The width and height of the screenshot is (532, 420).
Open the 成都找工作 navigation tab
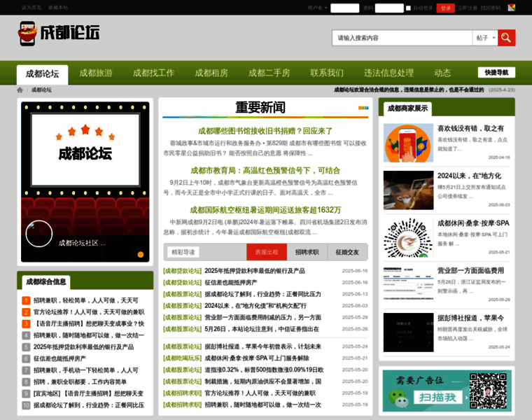click(154, 73)
